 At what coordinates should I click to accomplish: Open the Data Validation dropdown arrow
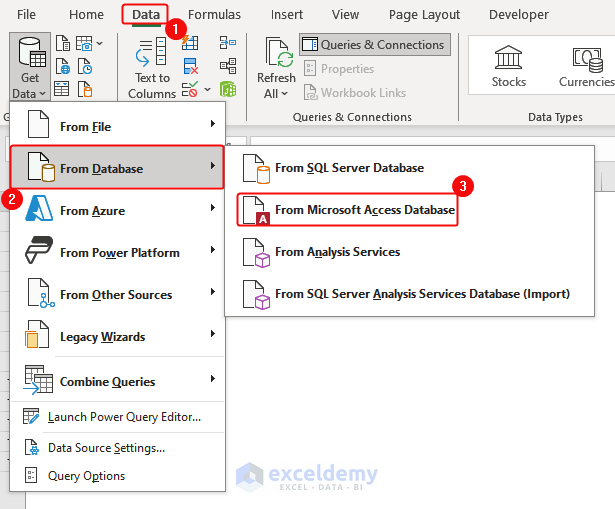(x=207, y=89)
